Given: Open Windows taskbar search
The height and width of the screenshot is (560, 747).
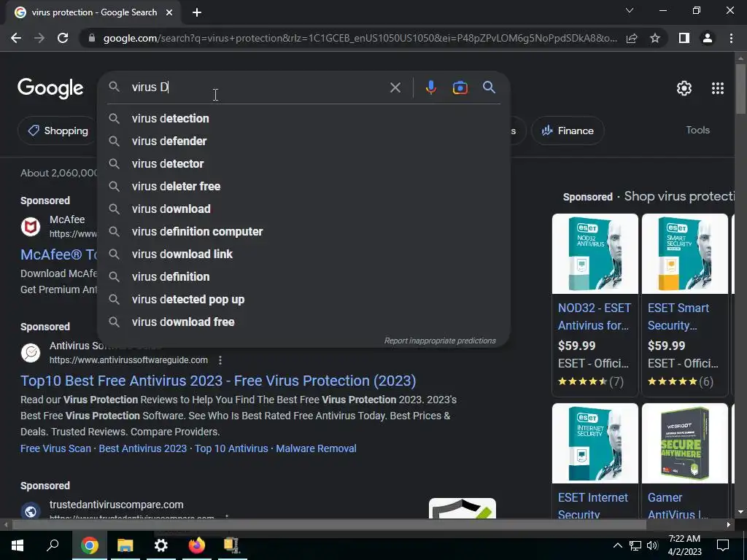Looking at the screenshot, I should [x=53, y=545].
